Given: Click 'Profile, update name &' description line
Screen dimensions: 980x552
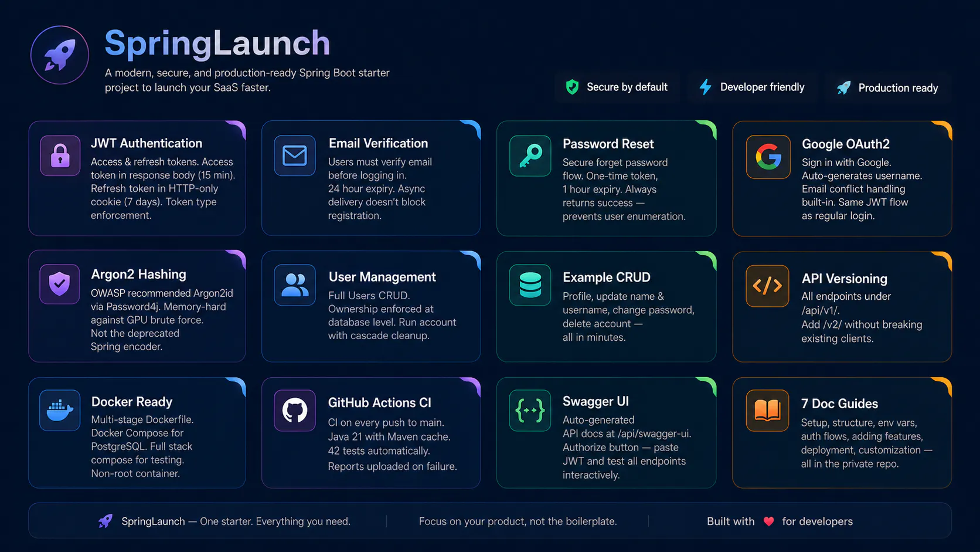Looking at the screenshot, I should coord(613,296).
